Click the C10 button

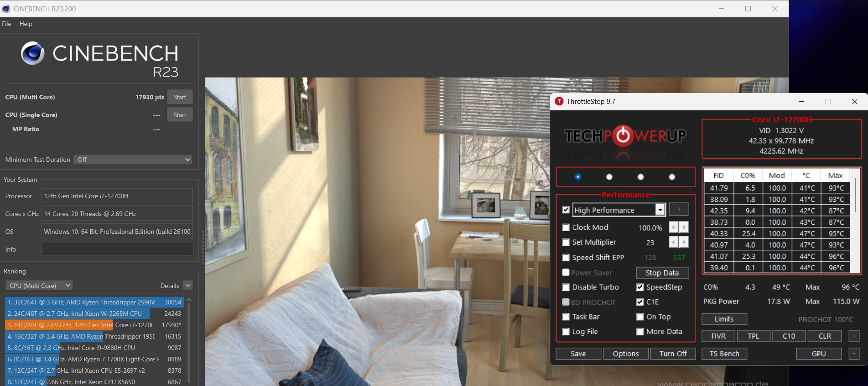(789, 336)
